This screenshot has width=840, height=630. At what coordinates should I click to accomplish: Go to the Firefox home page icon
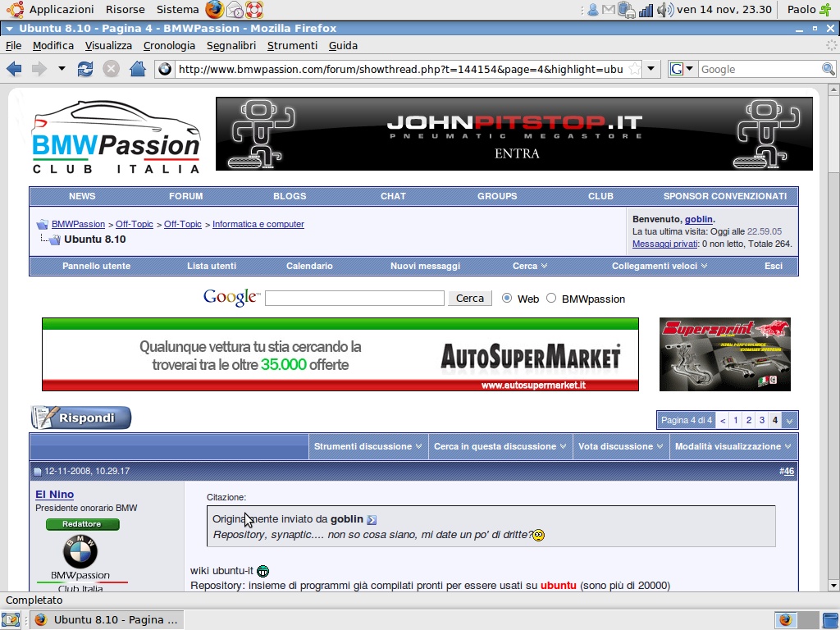coord(138,69)
